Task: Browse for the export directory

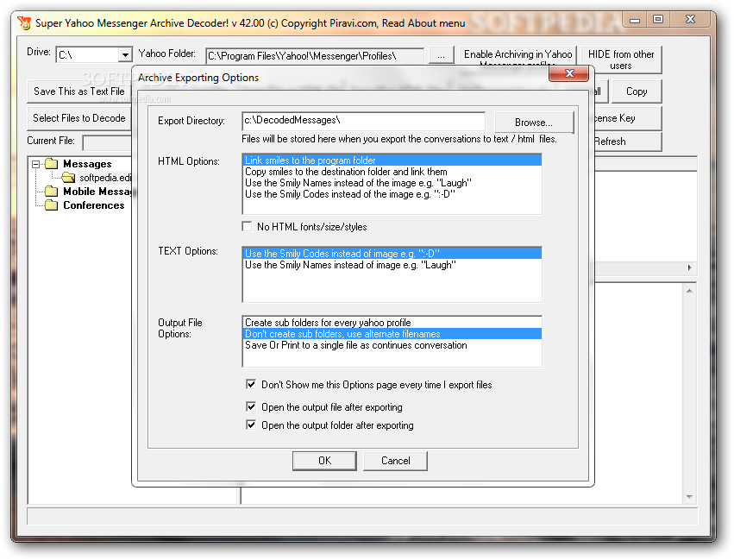Action: [x=534, y=123]
